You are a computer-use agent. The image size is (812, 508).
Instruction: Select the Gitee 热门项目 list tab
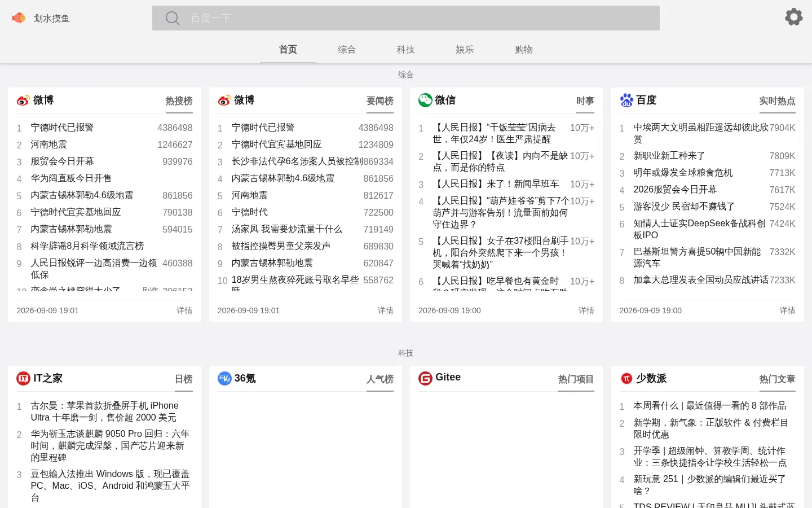(x=576, y=379)
